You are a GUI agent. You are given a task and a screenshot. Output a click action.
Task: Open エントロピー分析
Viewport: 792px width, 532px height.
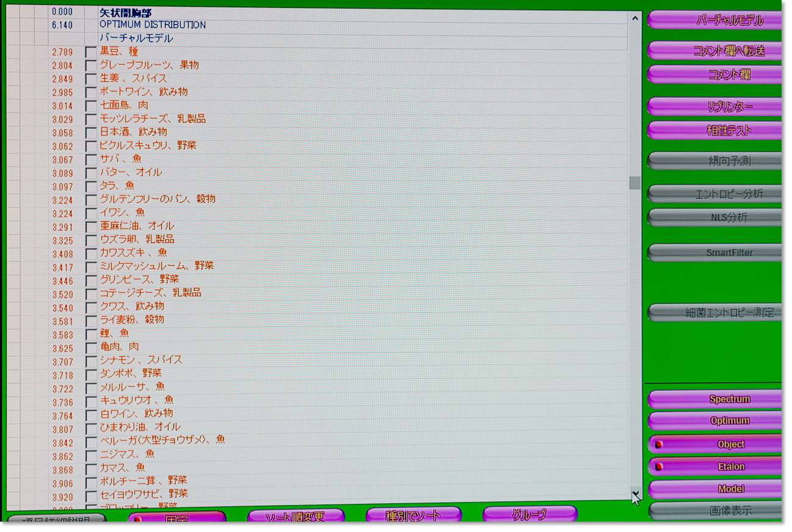[x=715, y=194]
